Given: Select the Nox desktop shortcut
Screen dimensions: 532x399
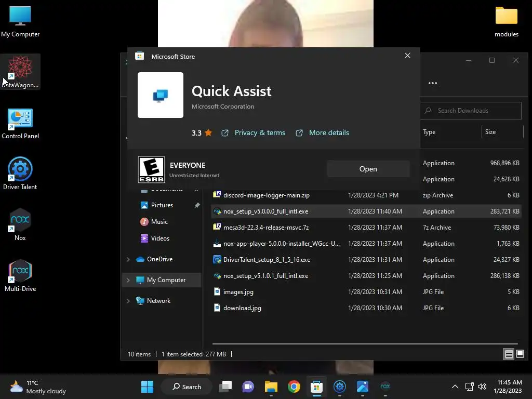Looking at the screenshot, I should click(x=20, y=224).
